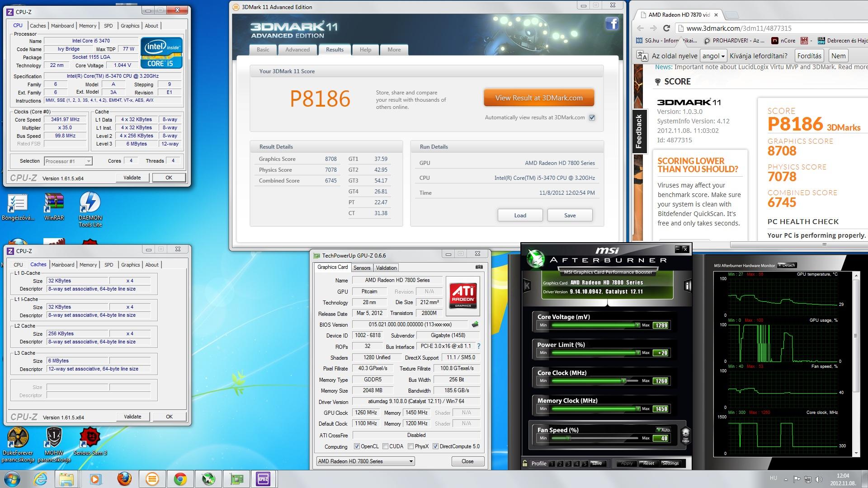This screenshot has width=868, height=488.
Task: Click the Core Clock value box 1260
Action: 660,381
